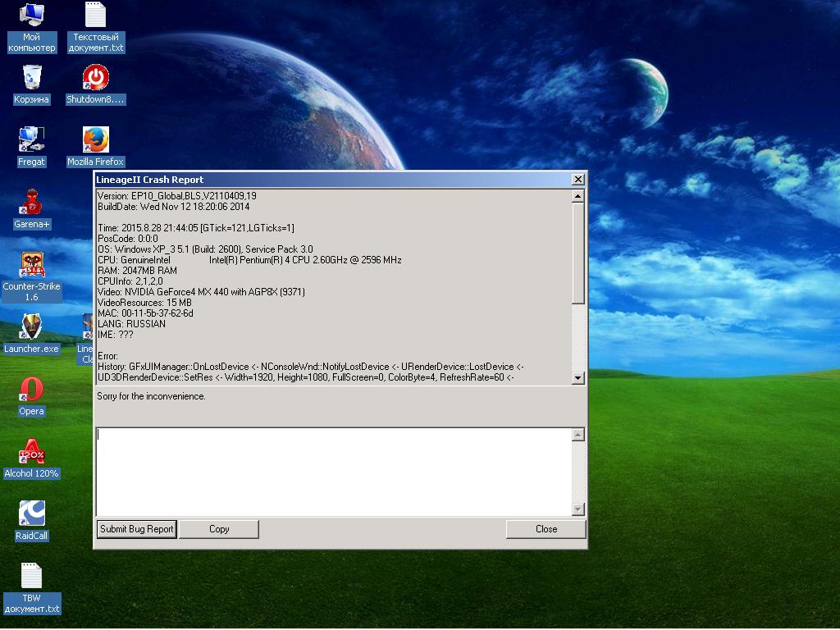Viewport: 840px width, 630px height.
Task: Select the Fregat desktop shortcut
Action: click(32, 146)
